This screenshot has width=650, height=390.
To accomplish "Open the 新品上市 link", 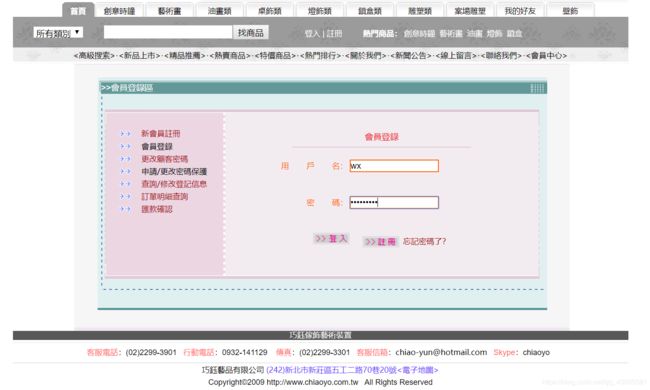I will 140,56.
